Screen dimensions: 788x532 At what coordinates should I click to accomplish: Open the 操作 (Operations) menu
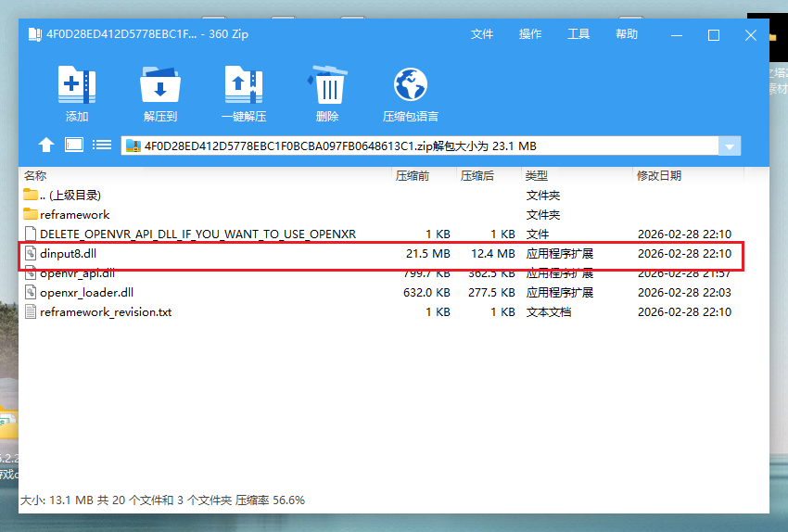click(530, 34)
